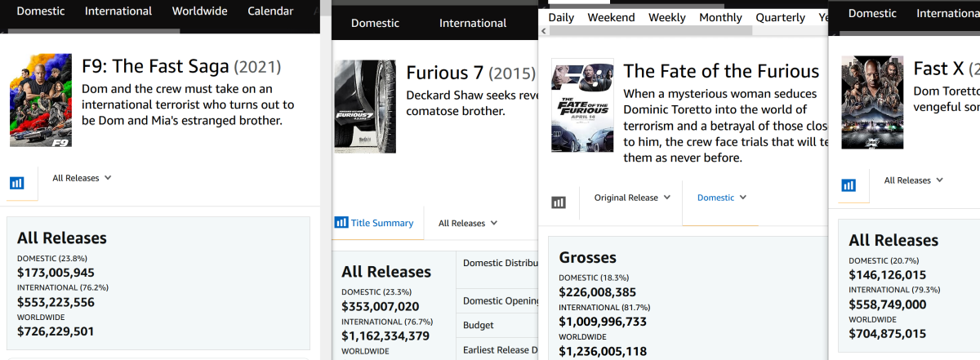Click Furious 7 domestic gross $353,007,020

pos(381,306)
